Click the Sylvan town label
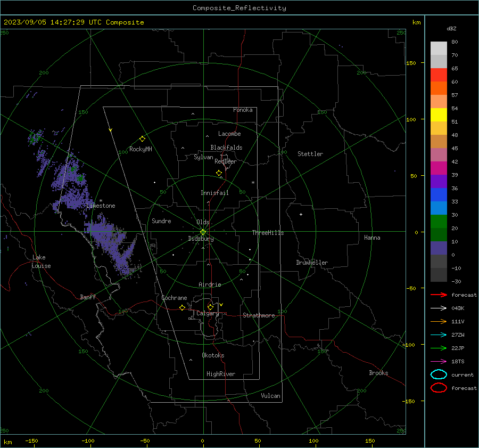479x448 pixels. click(x=203, y=157)
